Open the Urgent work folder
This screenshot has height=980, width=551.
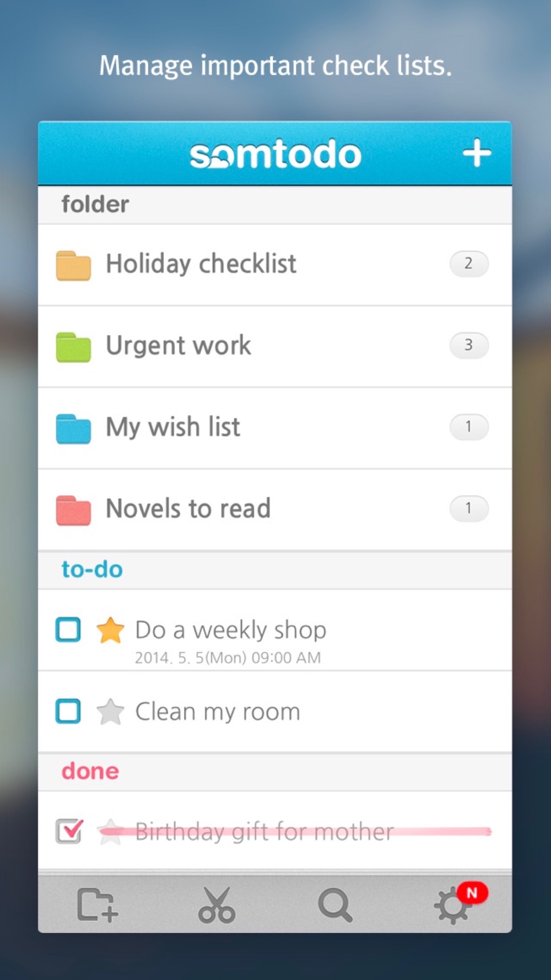pyautogui.click(x=179, y=346)
